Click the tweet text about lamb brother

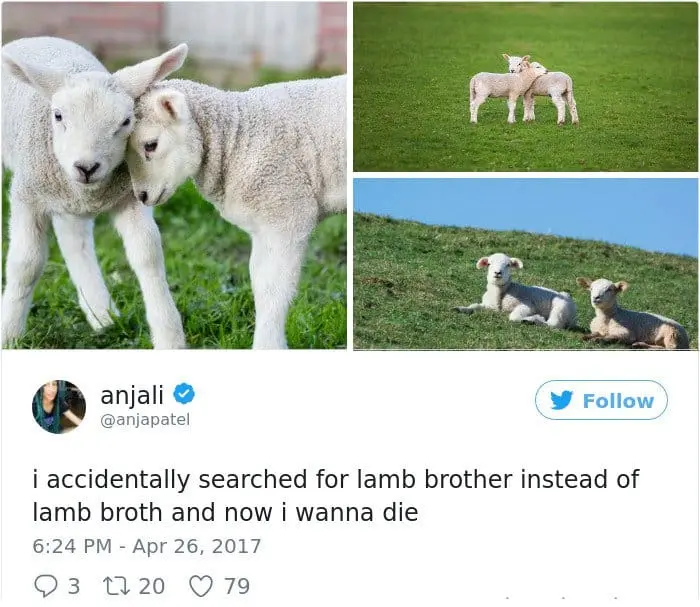(336, 496)
